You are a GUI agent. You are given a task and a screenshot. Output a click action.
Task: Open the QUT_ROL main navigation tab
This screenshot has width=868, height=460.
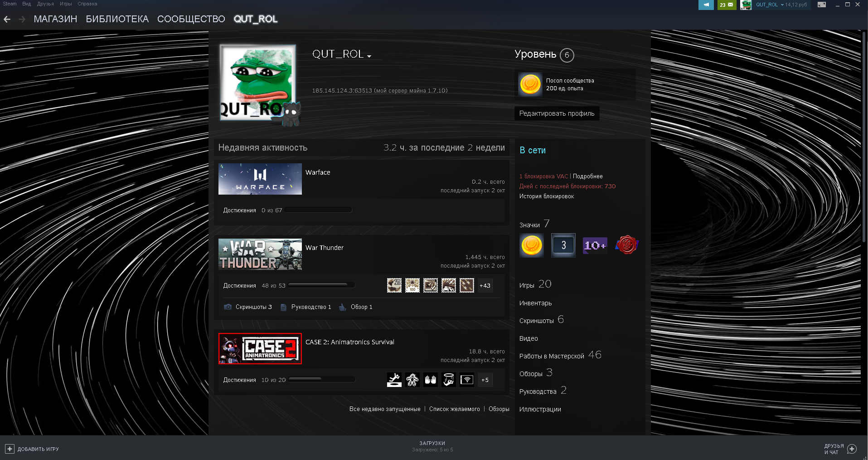(256, 19)
